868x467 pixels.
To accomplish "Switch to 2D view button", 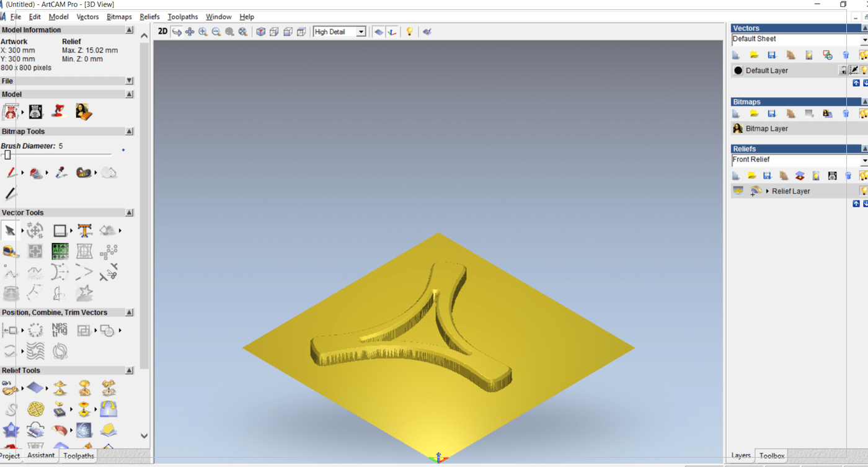I will coord(162,32).
